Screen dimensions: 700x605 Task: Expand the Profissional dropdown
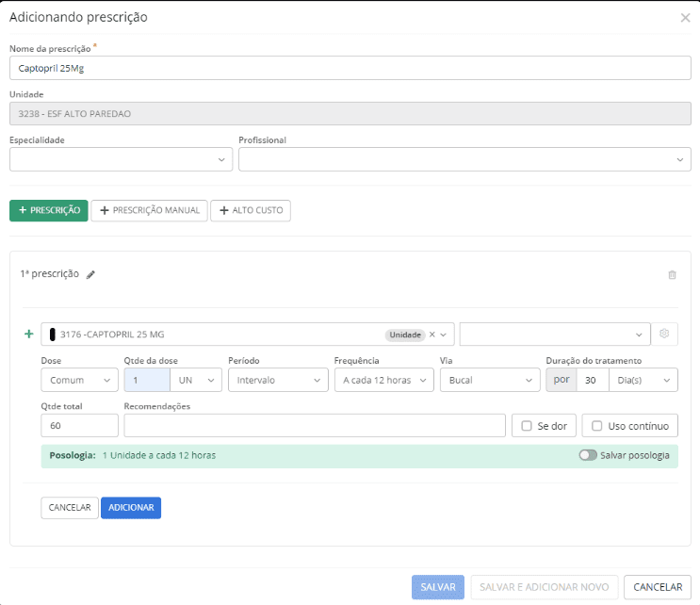click(464, 160)
